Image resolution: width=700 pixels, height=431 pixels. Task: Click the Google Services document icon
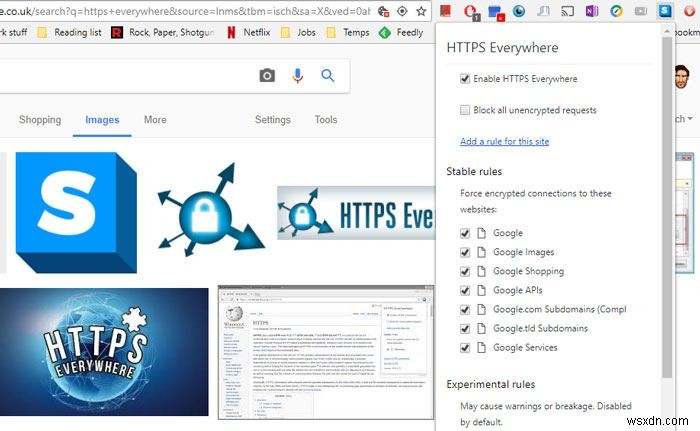point(481,348)
